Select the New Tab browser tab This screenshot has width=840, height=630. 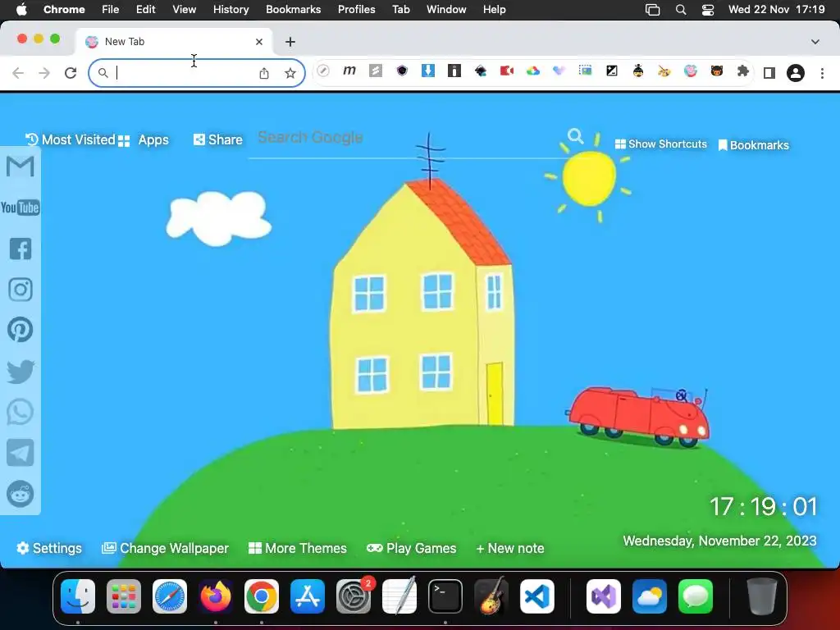[174, 42]
